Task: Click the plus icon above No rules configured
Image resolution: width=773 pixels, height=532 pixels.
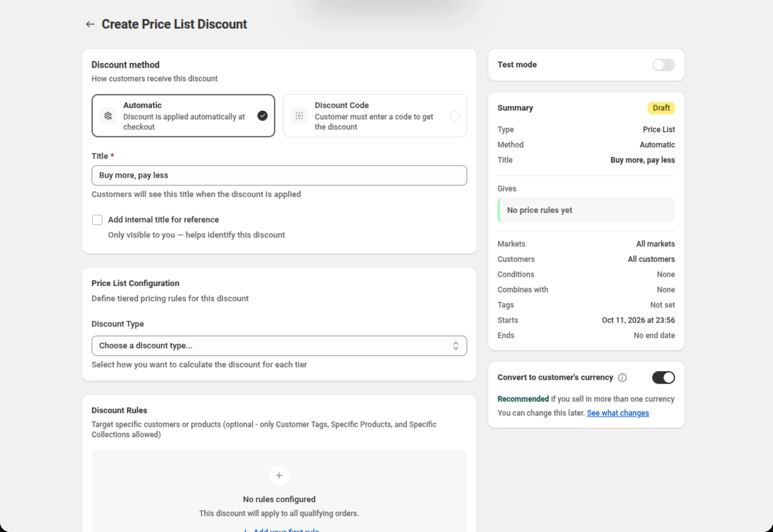Action: click(279, 475)
